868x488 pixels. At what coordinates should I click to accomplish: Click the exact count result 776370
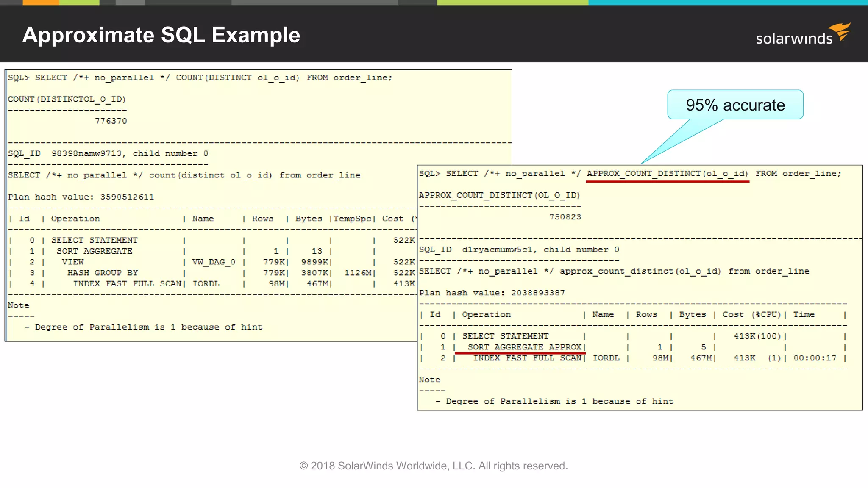(111, 121)
